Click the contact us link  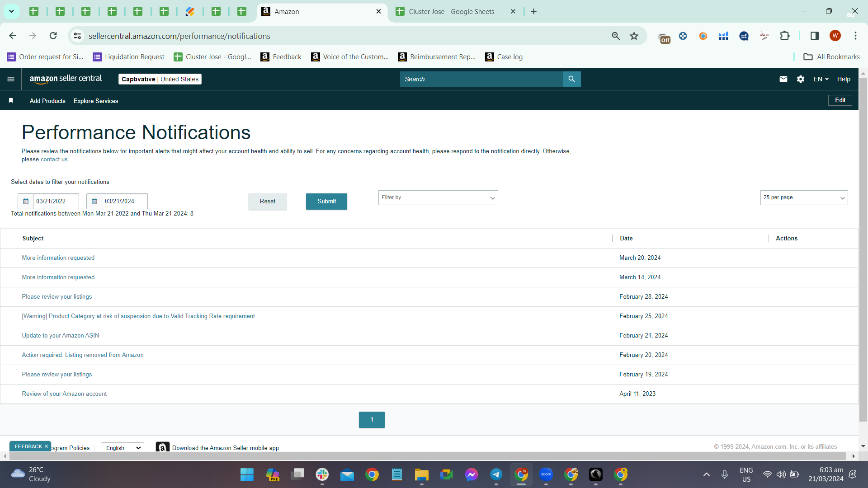54,160
